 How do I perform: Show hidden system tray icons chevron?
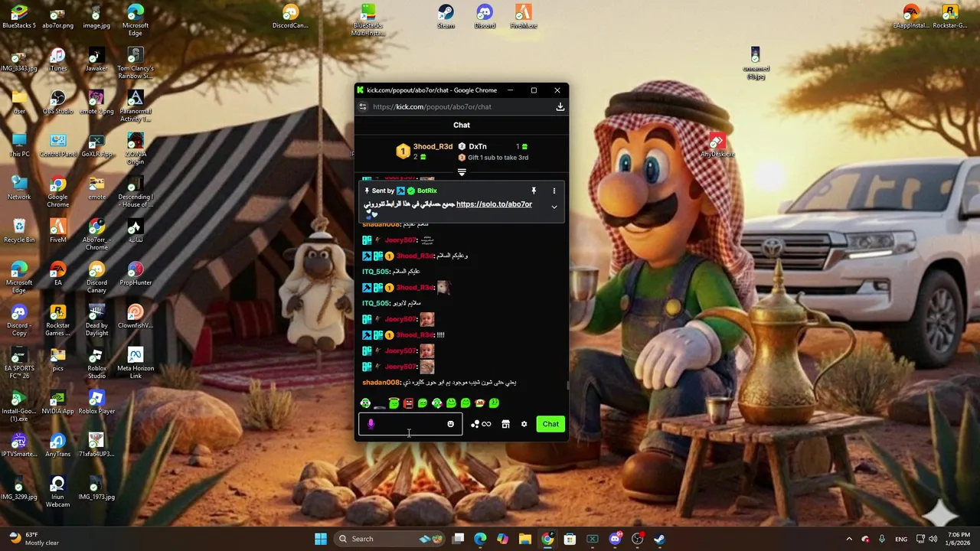[848, 539]
